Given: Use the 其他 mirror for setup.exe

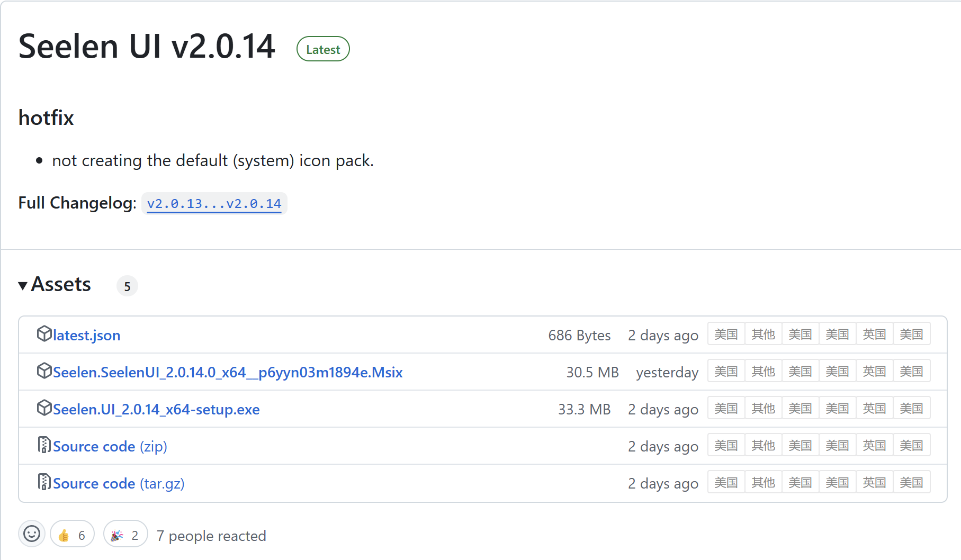Looking at the screenshot, I should tap(764, 408).
